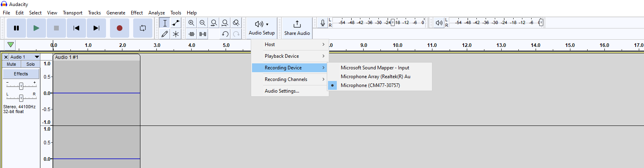Adjust the playback level slider
Viewport: 644px width, 168px height.
point(541,22)
